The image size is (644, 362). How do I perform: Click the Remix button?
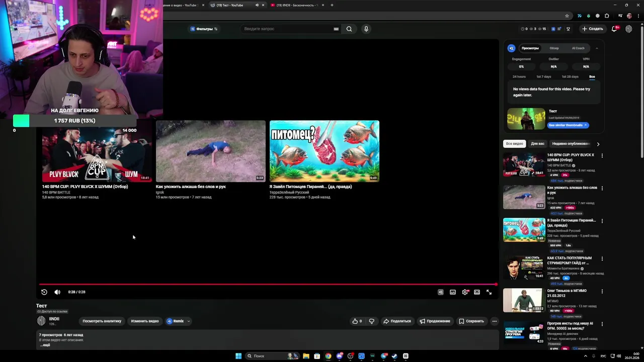click(176, 321)
